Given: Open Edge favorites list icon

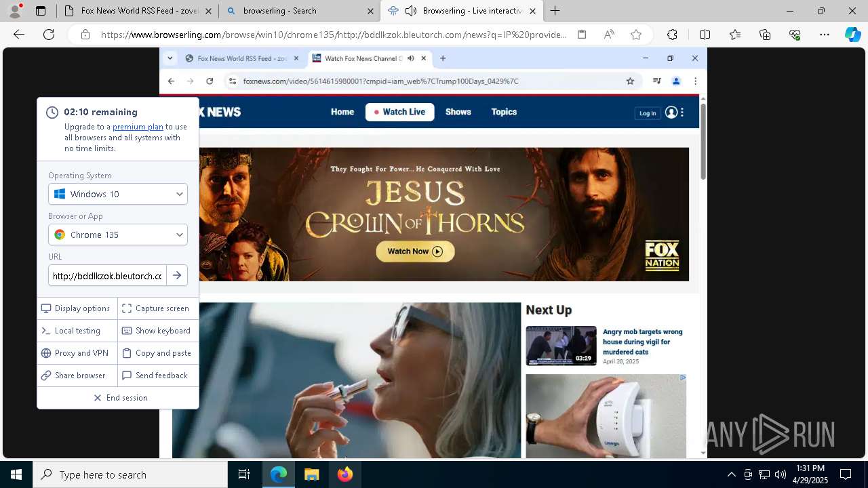Looking at the screenshot, I should (x=735, y=35).
